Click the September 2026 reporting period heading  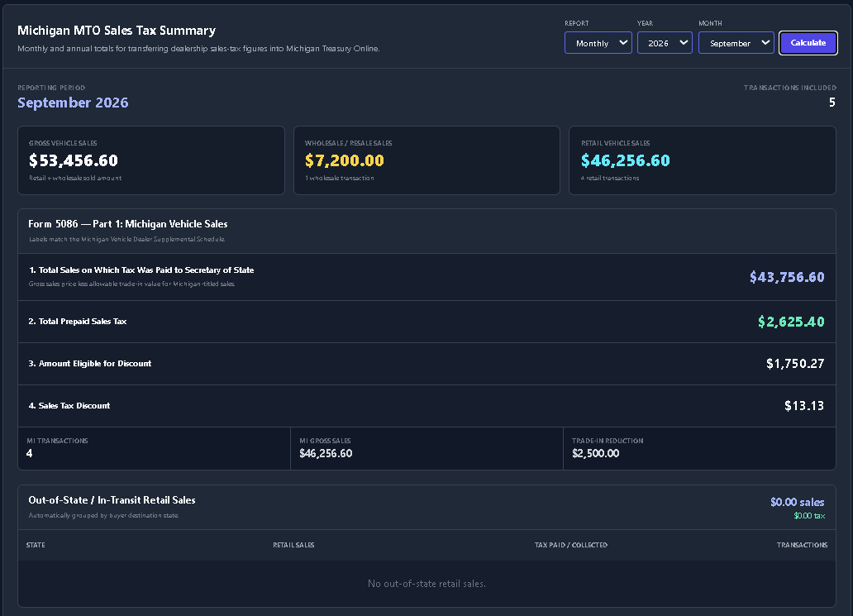[x=73, y=103]
